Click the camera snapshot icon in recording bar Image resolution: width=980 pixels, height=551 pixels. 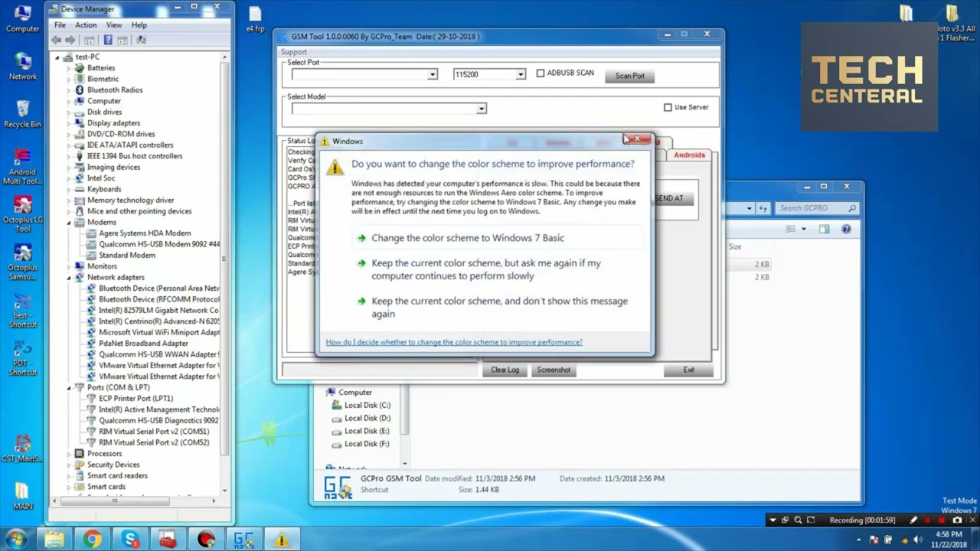click(957, 520)
